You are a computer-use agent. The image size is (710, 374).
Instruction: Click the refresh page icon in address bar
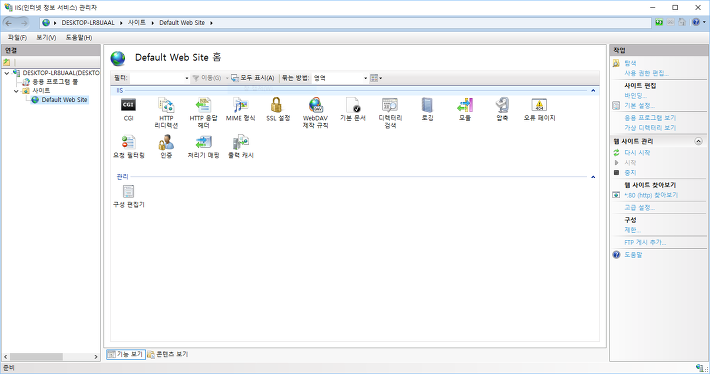pos(659,22)
